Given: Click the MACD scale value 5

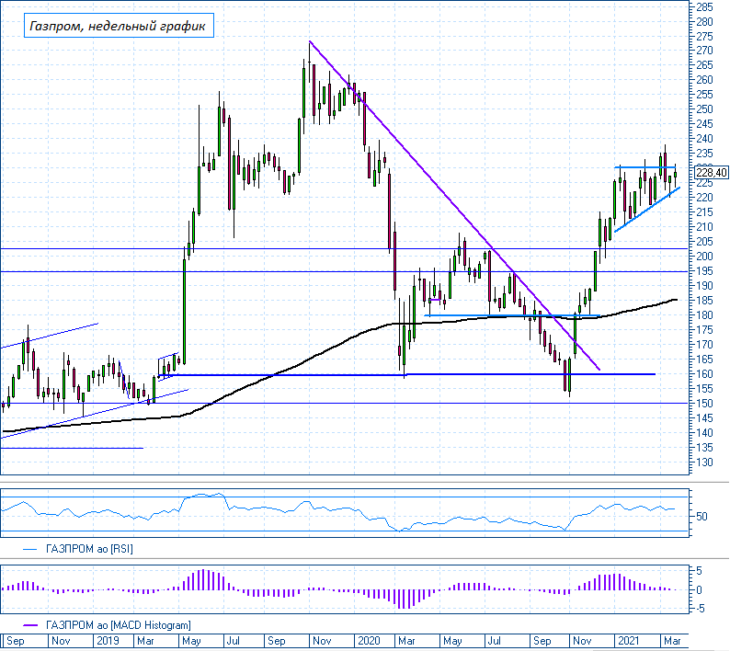Looking at the screenshot, I should point(699,570).
